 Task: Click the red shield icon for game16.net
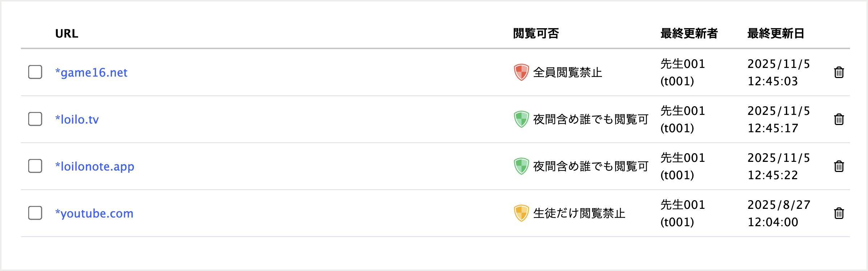click(522, 72)
